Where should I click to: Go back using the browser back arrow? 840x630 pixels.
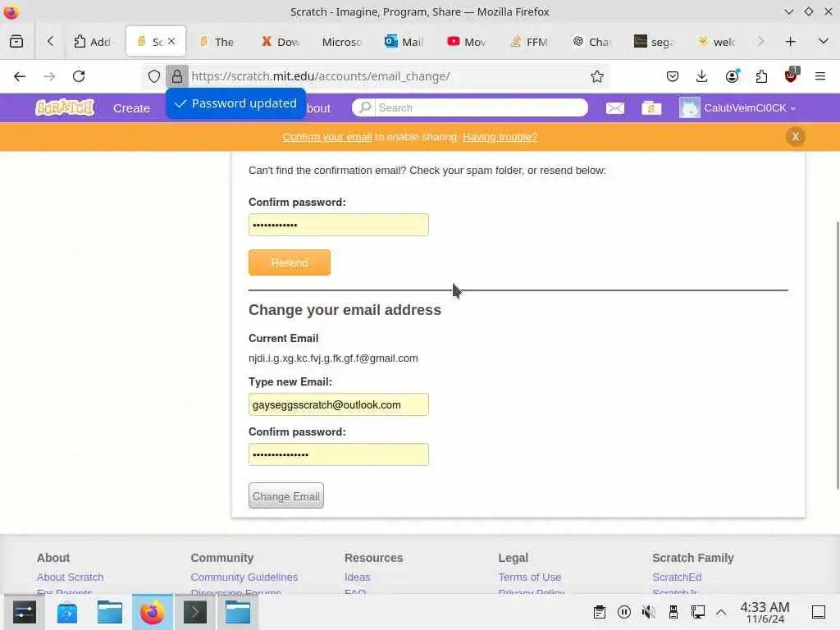20,76
